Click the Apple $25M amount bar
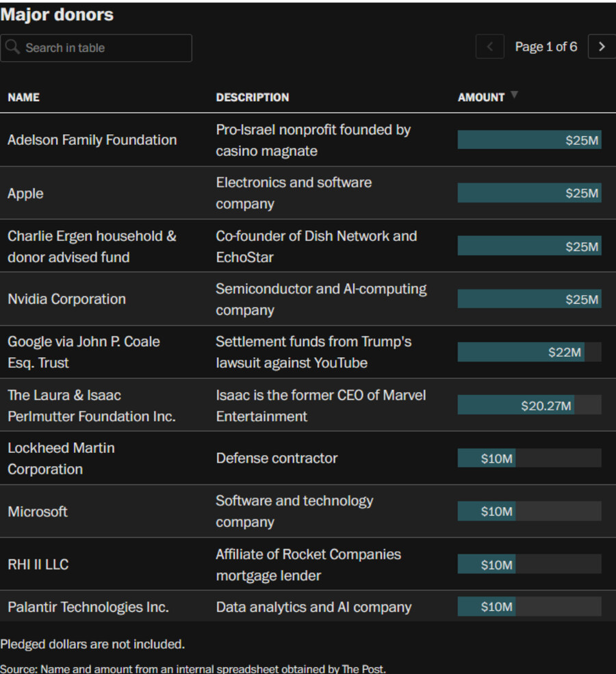The width and height of the screenshot is (616, 674). (x=529, y=193)
